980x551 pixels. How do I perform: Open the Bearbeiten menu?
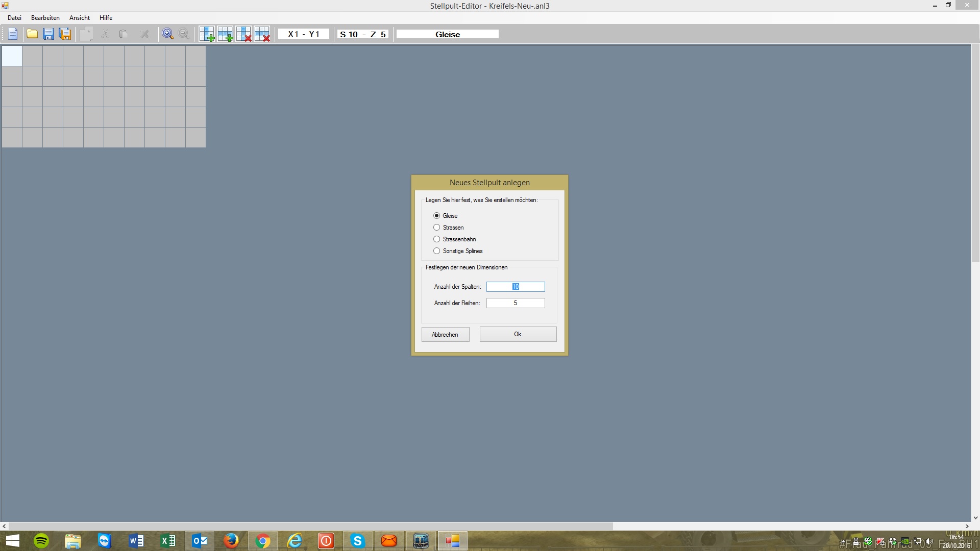45,18
